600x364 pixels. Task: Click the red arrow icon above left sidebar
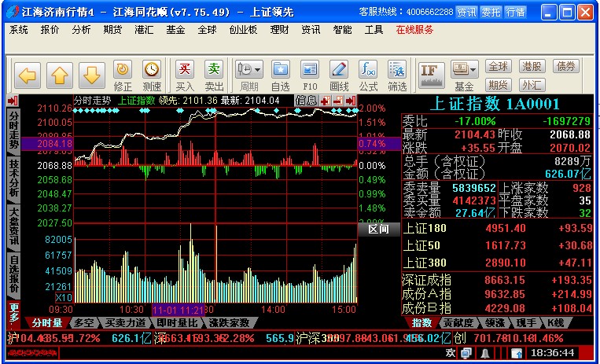(13, 101)
